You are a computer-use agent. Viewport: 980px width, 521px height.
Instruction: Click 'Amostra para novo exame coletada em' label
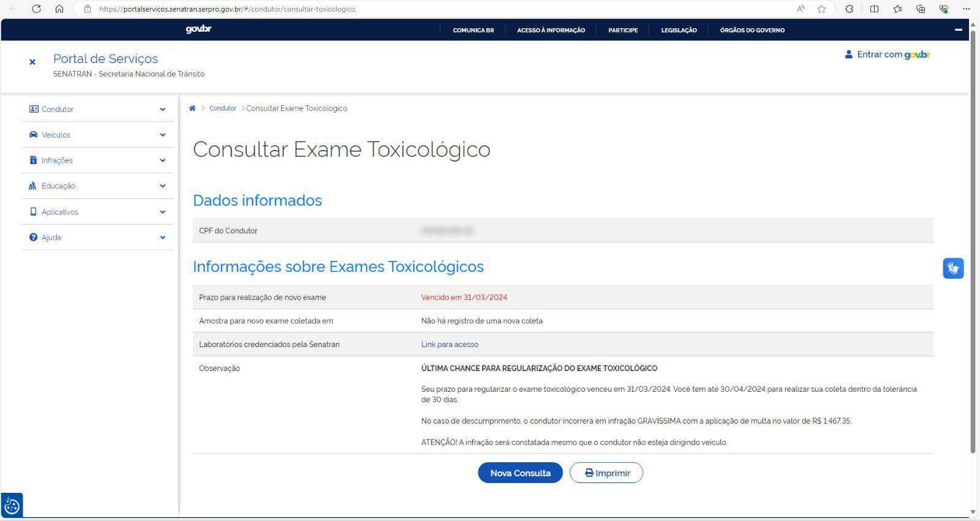pyautogui.click(x=266, y=321)
